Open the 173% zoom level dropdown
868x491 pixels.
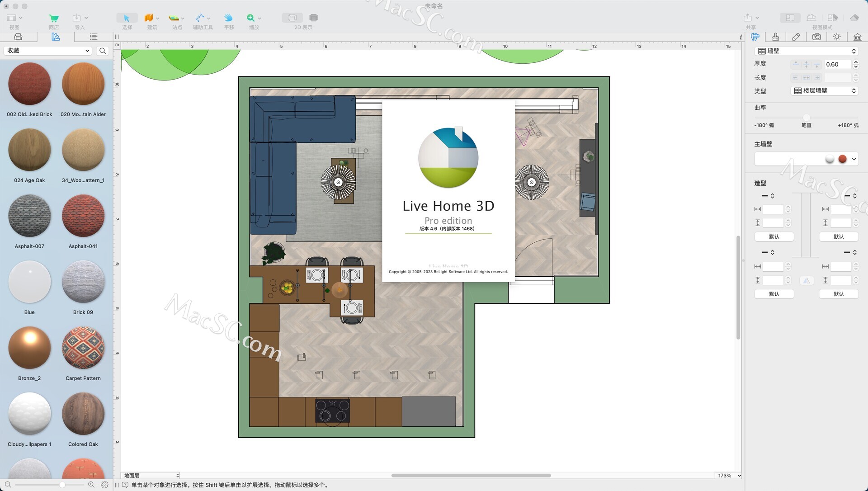click(x=729, y=475)
